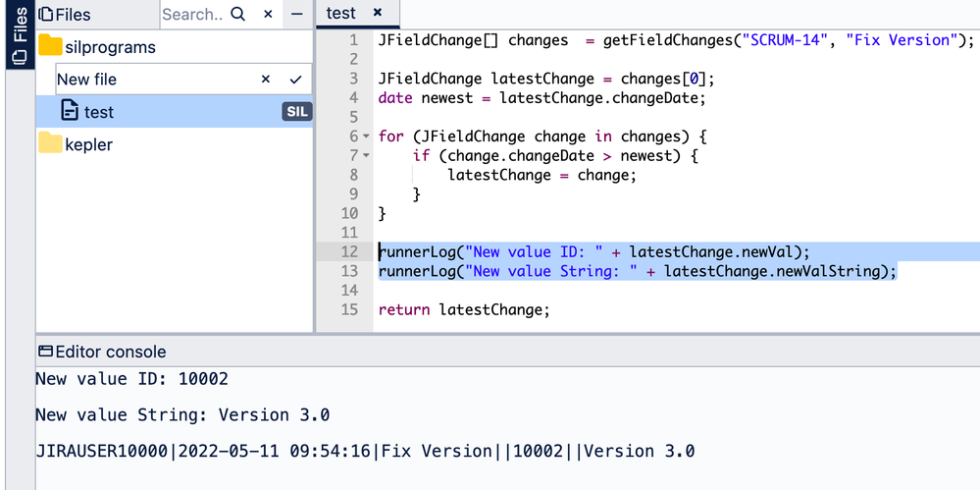The height and width of the screenshot is (490, 980).
Task: Click the Search field in Files panel
Action: pos(192,14)
